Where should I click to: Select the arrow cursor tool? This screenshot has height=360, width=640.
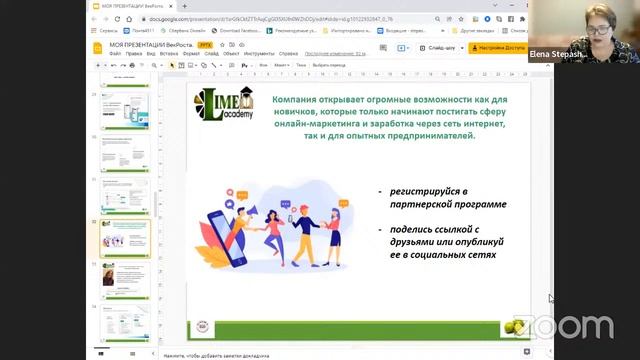pos(172,65)
